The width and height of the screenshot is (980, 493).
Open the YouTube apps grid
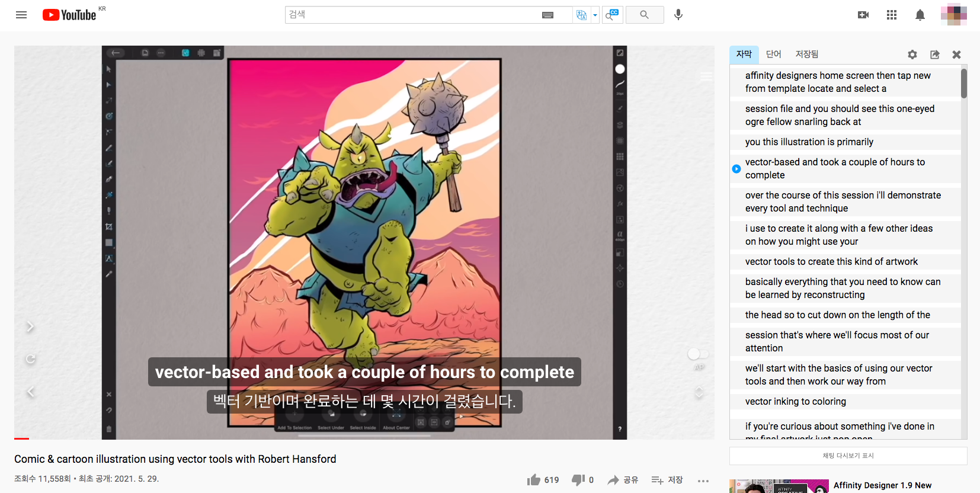[x=892, y=15]
